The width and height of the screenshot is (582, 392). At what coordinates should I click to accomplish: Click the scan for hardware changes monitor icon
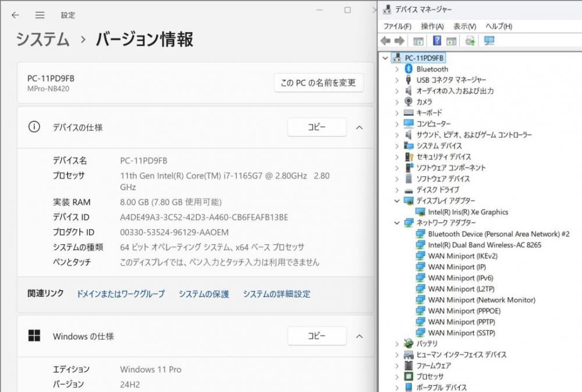pos(489,41)
